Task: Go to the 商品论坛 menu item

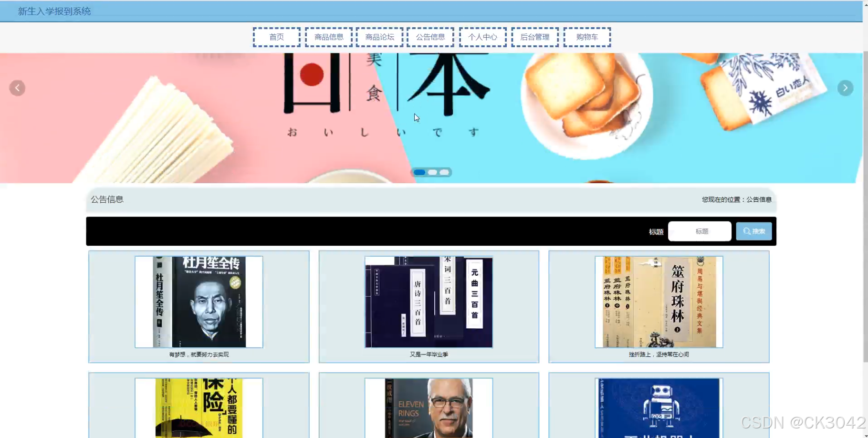Action: [380, 37]
